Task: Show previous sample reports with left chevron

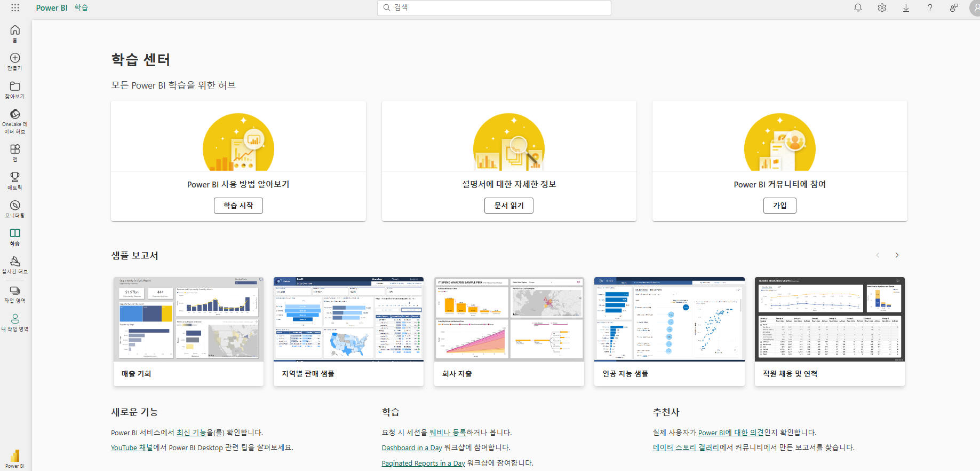Action: [x=878, y=255]
